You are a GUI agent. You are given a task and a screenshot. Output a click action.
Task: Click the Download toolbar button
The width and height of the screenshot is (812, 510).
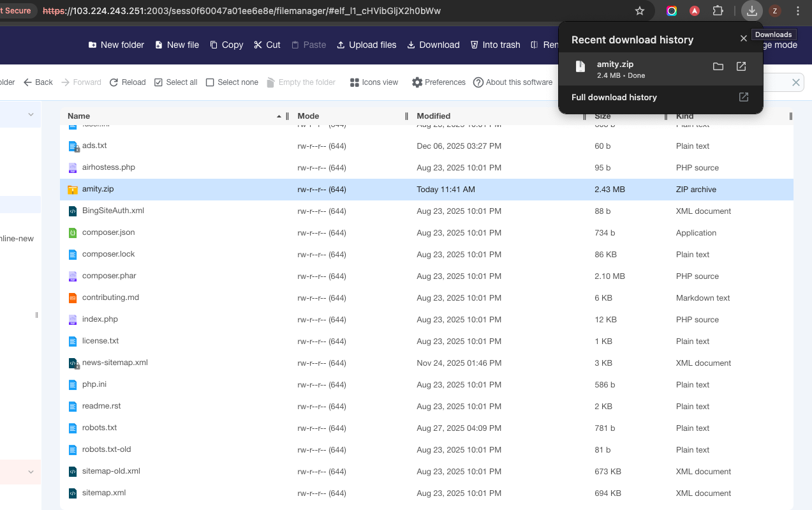(x=433, y=45)
